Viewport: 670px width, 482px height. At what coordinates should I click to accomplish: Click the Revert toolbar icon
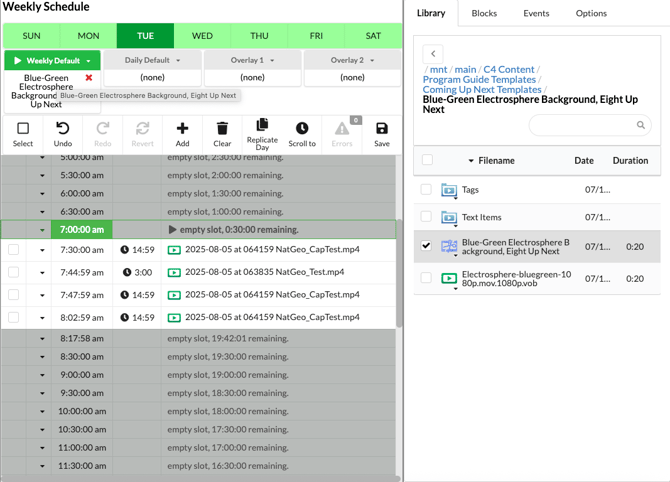pyautogui.click(x=142, y=129)
